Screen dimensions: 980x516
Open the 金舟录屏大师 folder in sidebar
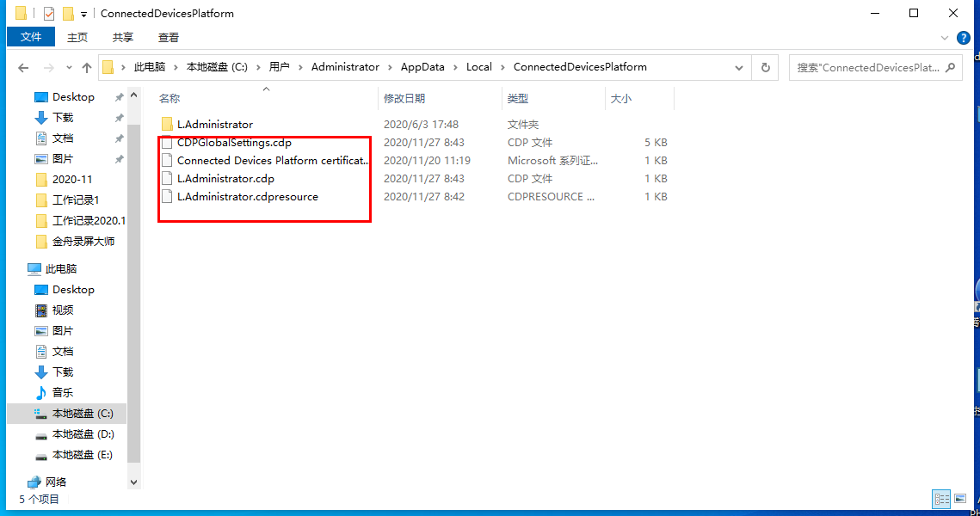pyautogui.click(x=83, y=241)
